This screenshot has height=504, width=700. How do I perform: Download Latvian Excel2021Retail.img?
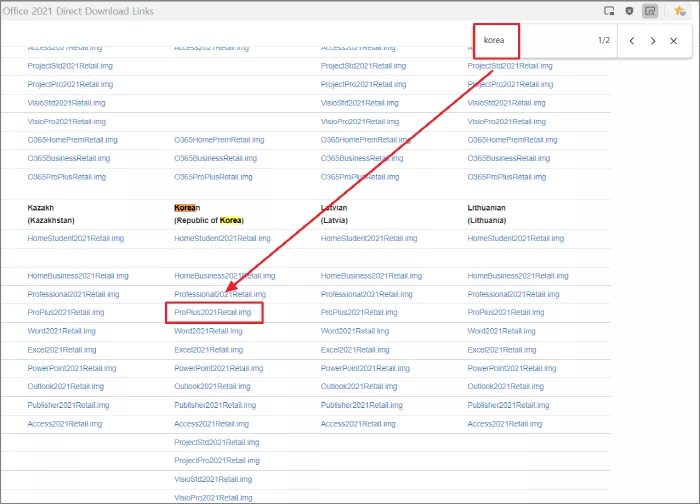(355, 350)
